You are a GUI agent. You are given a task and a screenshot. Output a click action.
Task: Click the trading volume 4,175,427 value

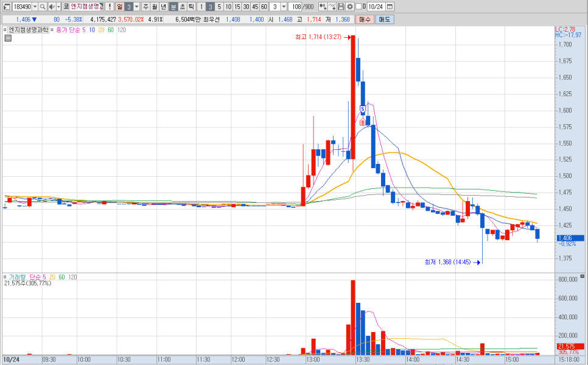coord(103,19)
